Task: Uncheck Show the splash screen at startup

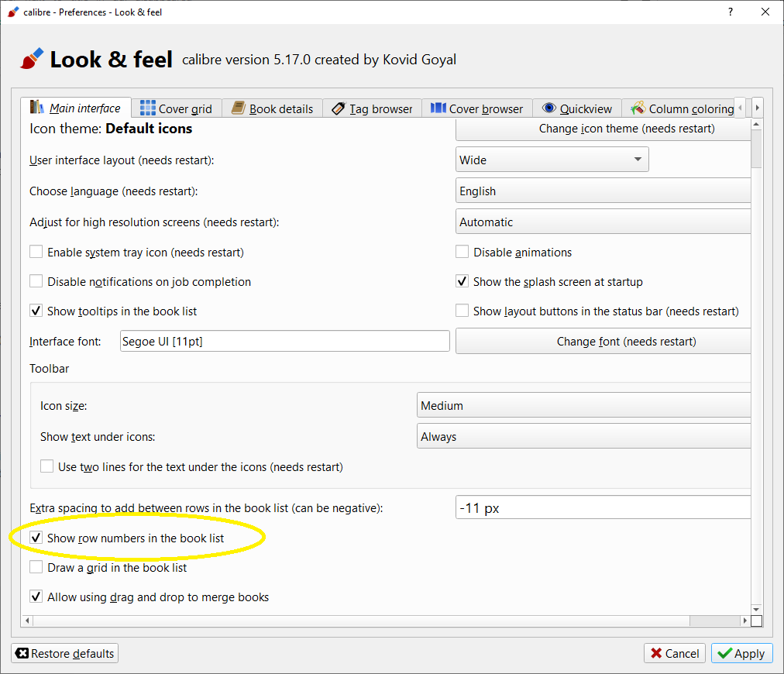Action: (x=462, y=281)
